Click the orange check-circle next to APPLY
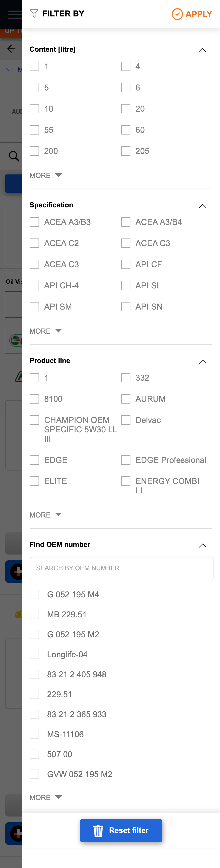Viewport: 220px width, 868px height. click(x=177, y=14)
